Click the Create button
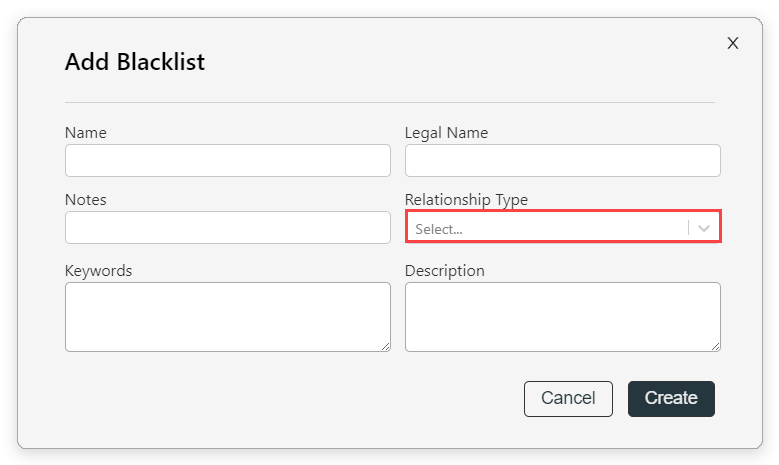 (x=671, y=398)
